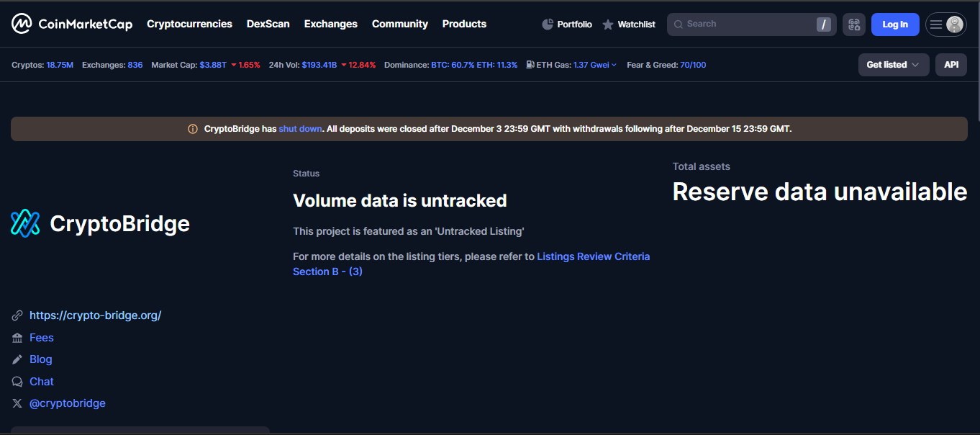This screenshot has width=980, height=435.
Task: Click the Fear & Greed 70/100 value
Action: (x=693, y=65)
